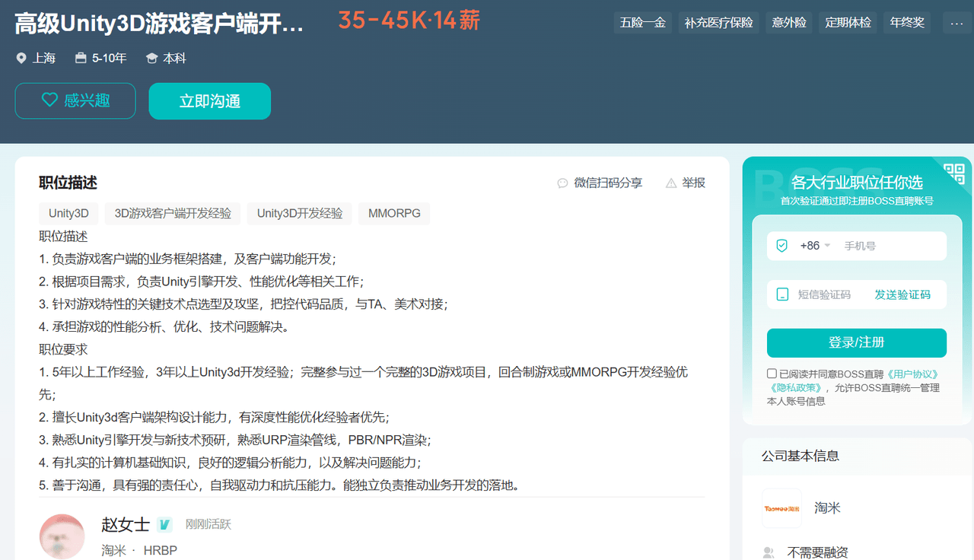Click the 补充医疗保险 benefit tag
Viewport: 974px width, 560px height.
719,23
